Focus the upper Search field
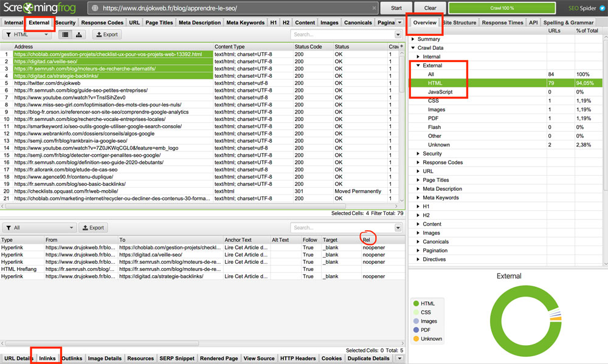Screen dimensions: 608x364 pos(342,35)
